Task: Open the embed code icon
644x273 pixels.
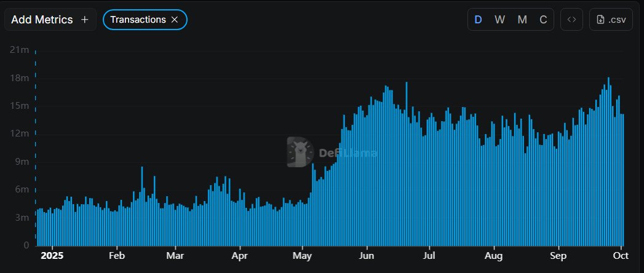Action: pyautogui.click(x=571, y=20)
